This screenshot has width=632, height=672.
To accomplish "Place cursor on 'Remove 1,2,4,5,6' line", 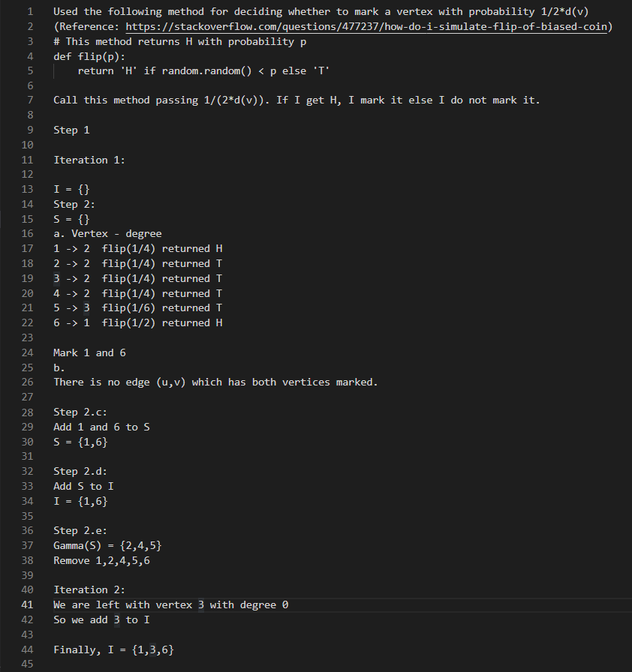I will point(101,560).
